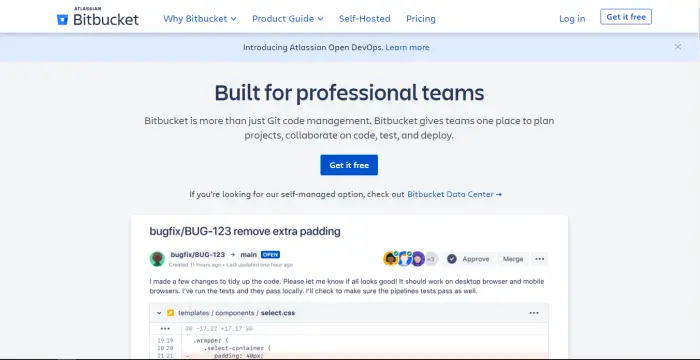Click the yellow modified file icon
700x360 pixels.
pyautogui.click(x=171, y=313)
